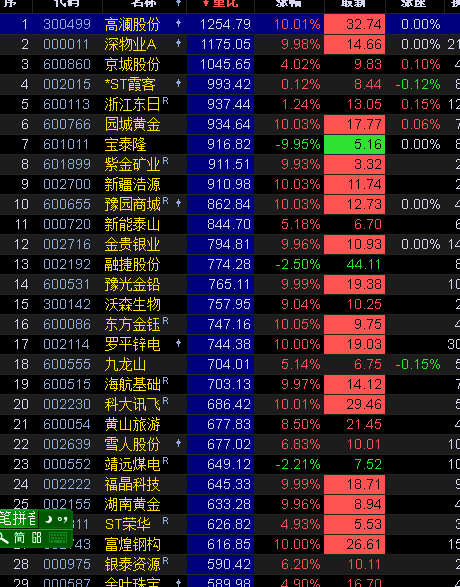The width and height of the screenshot is (460, 587).
Task: Click the diamond marker beside *ST霞客
Action: point(179,83)
